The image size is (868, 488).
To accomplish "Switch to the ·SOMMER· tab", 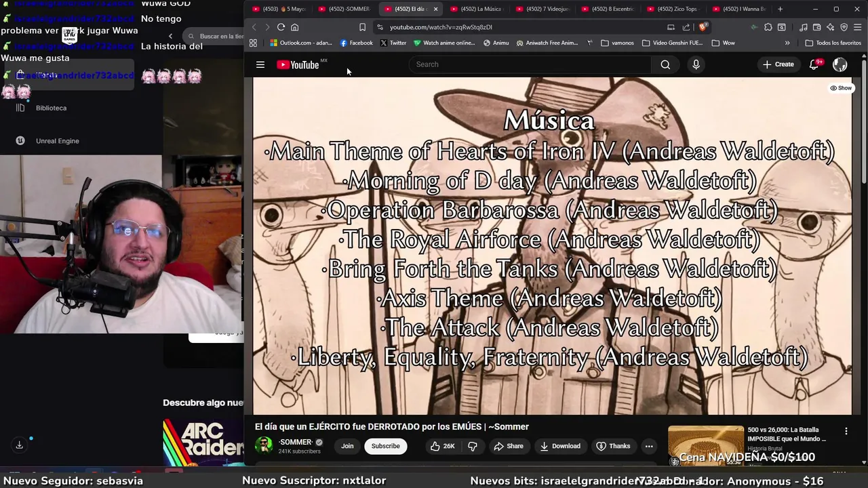I will tap(344, 9).
